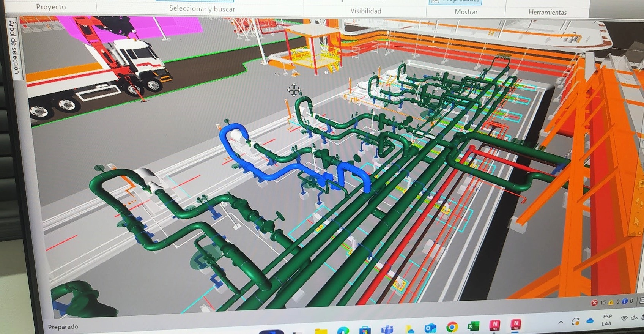The image size is (644, 334).
Task: Click the yellow warning icon in status bar
Action: (611, 302)
